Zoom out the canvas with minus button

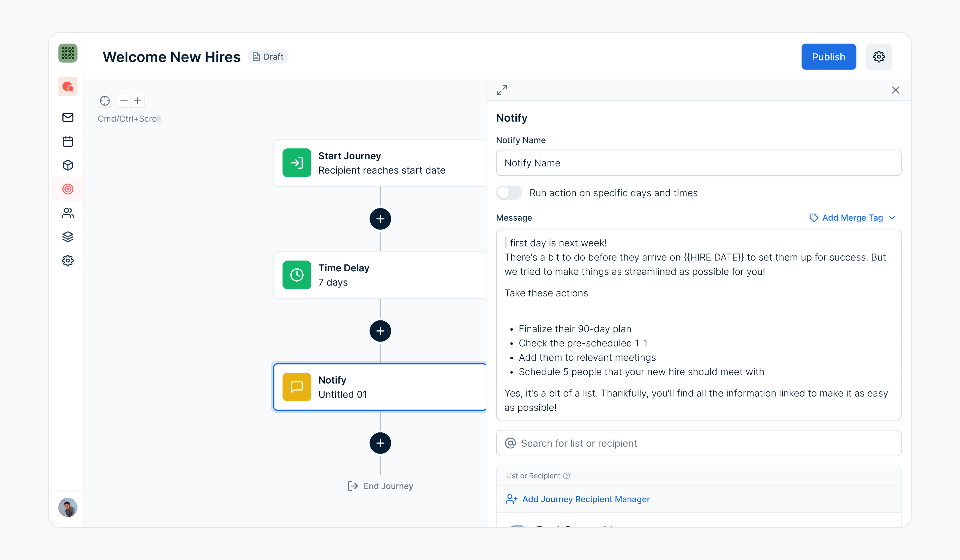click(124, 101)
